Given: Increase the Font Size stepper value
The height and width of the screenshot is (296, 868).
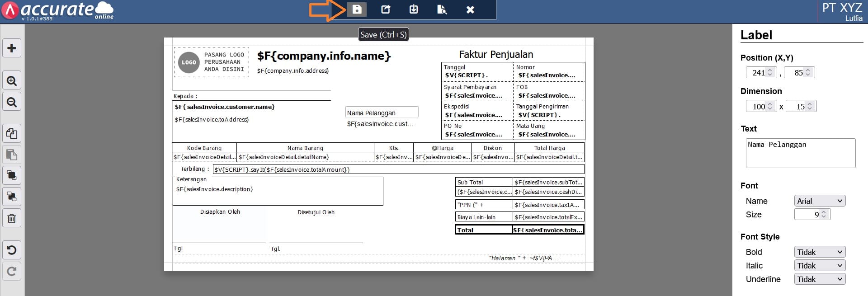Looking at the screenshot, I should pos(824,212).
